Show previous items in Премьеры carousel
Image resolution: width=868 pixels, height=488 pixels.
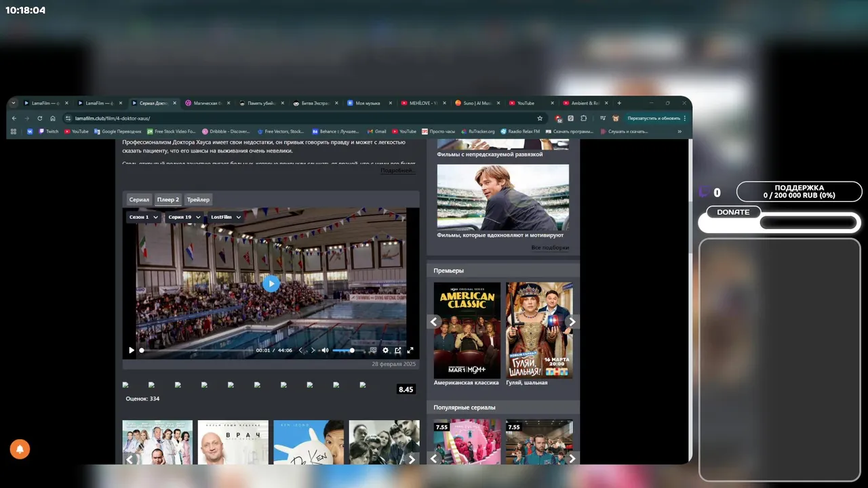(435, 322)
